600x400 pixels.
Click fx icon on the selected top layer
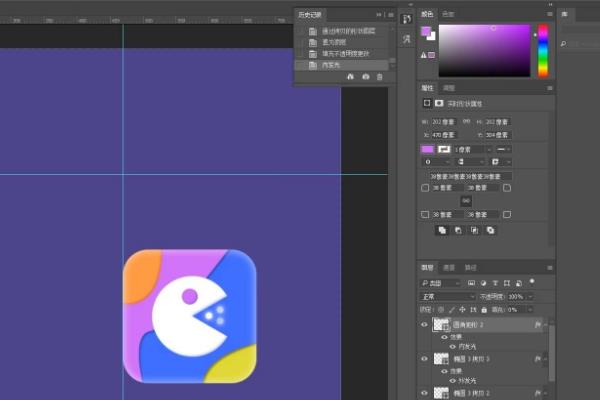tap(537, 325)
